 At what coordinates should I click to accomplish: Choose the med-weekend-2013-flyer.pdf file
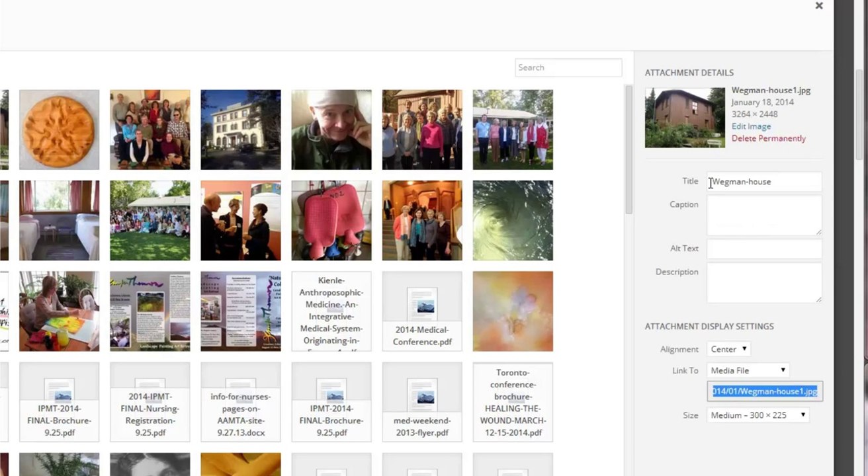click(422, 401)
